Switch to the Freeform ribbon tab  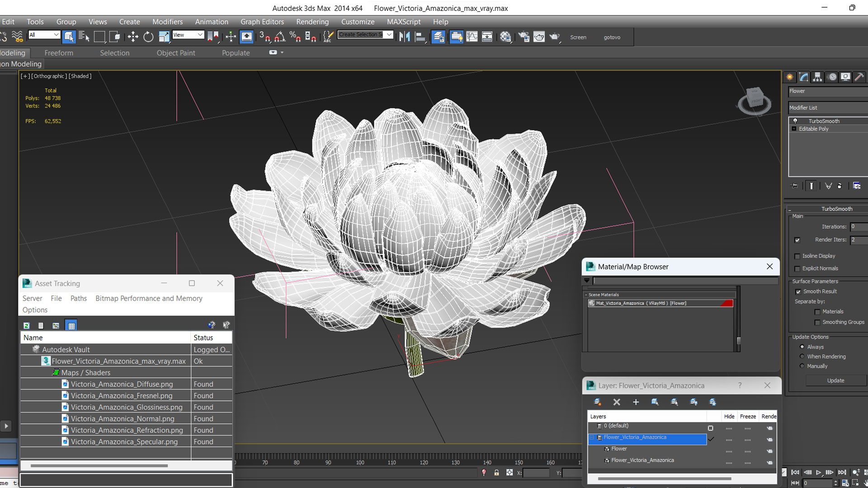click(59, 53)
